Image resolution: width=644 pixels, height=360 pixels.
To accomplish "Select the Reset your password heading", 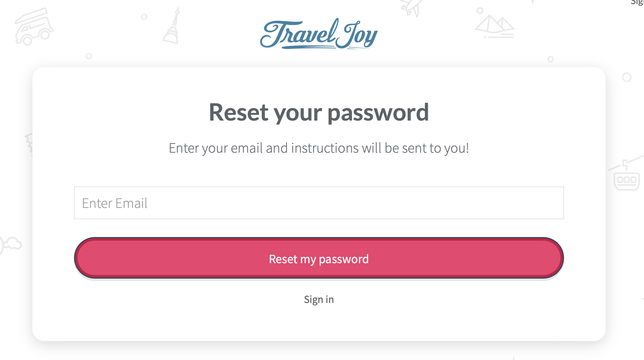I will 319,112.
